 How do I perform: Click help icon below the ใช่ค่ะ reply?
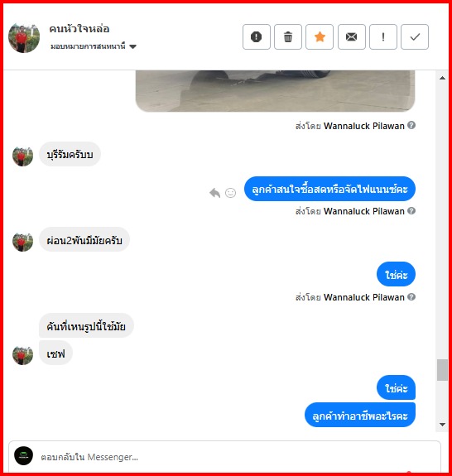(411, 296)
